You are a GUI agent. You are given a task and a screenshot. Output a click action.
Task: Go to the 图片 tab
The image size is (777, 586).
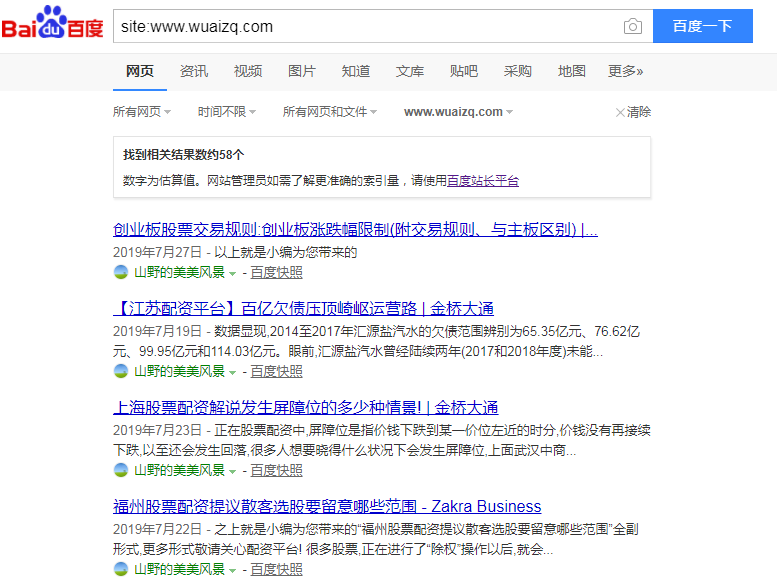tap(302, 71)
